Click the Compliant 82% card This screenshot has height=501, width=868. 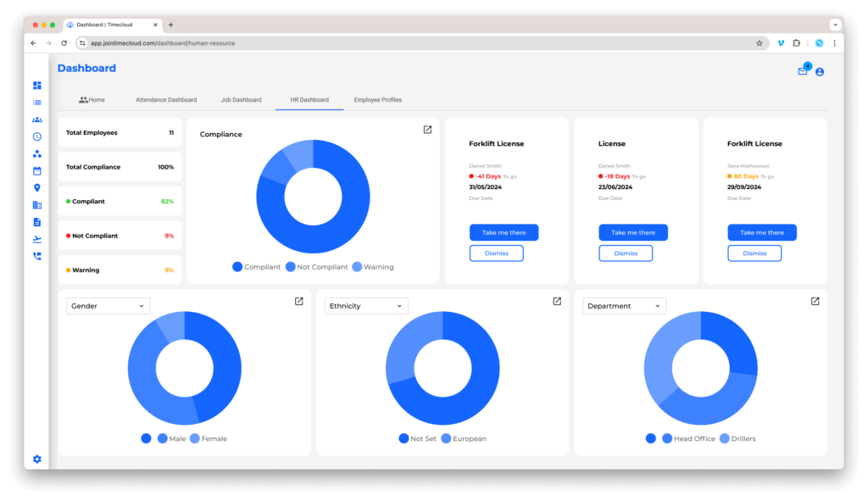(120, 202)
